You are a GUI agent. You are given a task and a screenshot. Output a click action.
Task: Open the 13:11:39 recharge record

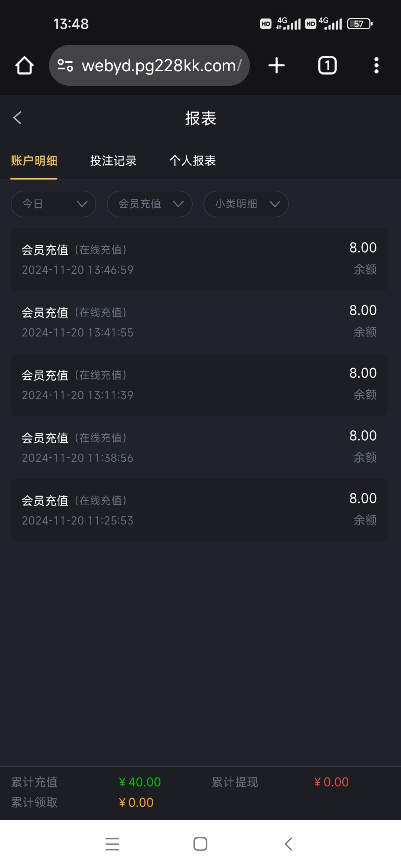point(199,385)
